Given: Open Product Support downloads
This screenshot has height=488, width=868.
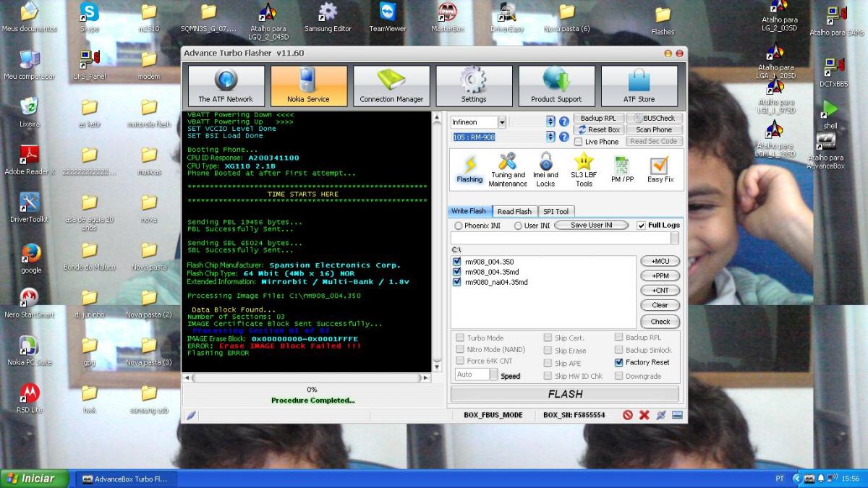Looking at the screenshot, I should [x=556, y=86].
